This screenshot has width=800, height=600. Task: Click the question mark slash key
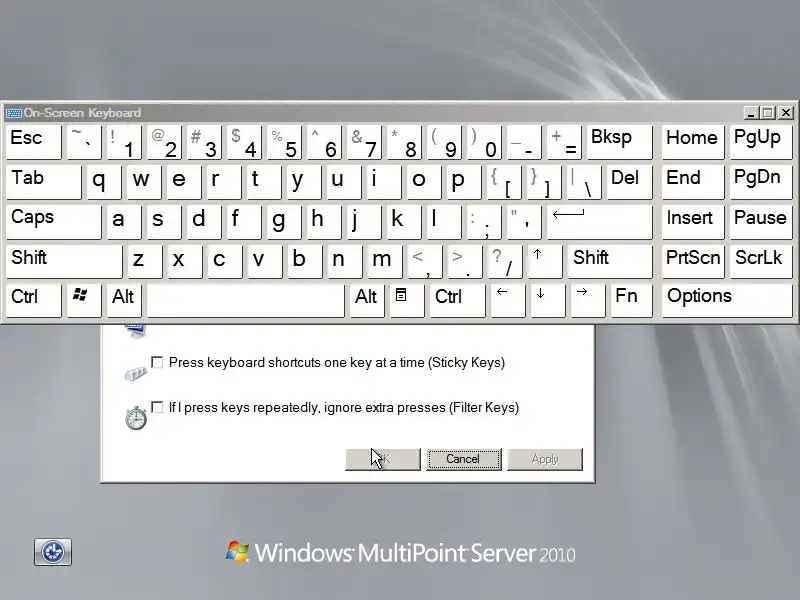[505, 262]
